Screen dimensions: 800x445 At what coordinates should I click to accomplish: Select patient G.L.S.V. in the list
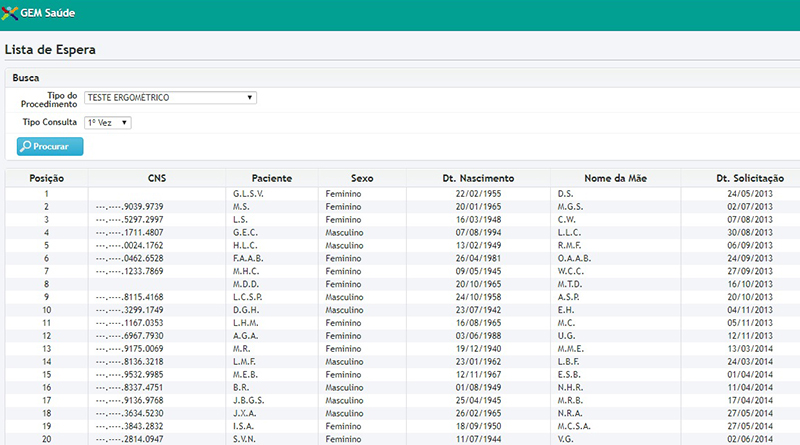pos(248,194)
